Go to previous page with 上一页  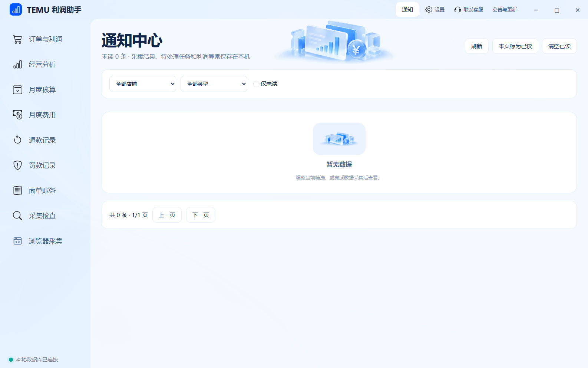click(x=167, y=215)
